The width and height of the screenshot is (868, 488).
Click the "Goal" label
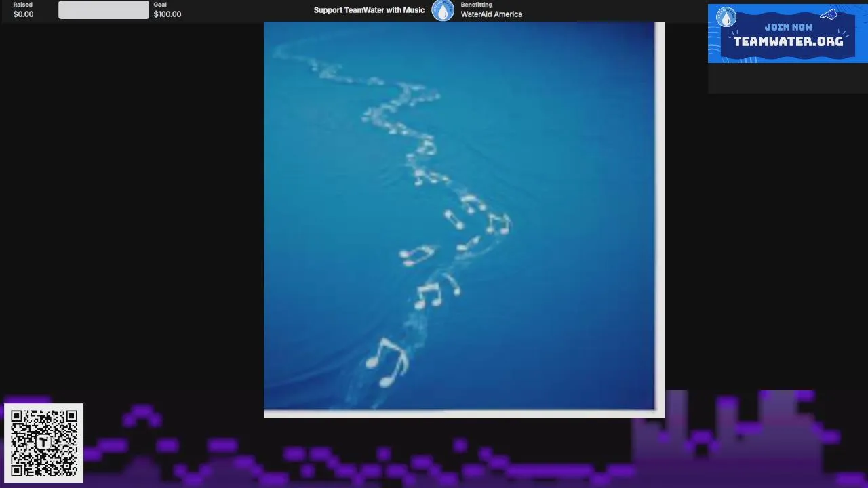(160, 5)
